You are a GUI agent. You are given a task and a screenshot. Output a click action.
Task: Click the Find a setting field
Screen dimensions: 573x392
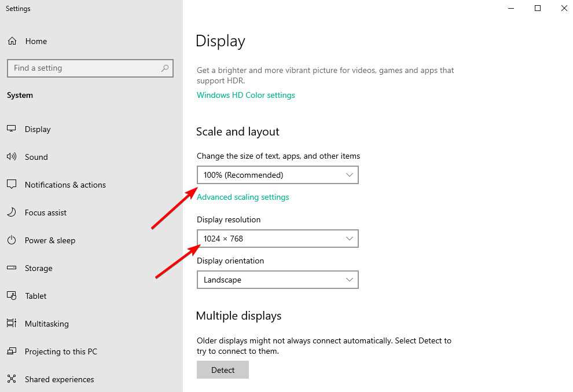[90, 68]
